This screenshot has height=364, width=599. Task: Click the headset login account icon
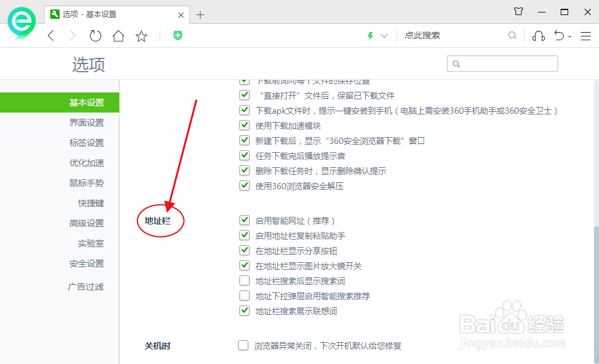point(538,36)
